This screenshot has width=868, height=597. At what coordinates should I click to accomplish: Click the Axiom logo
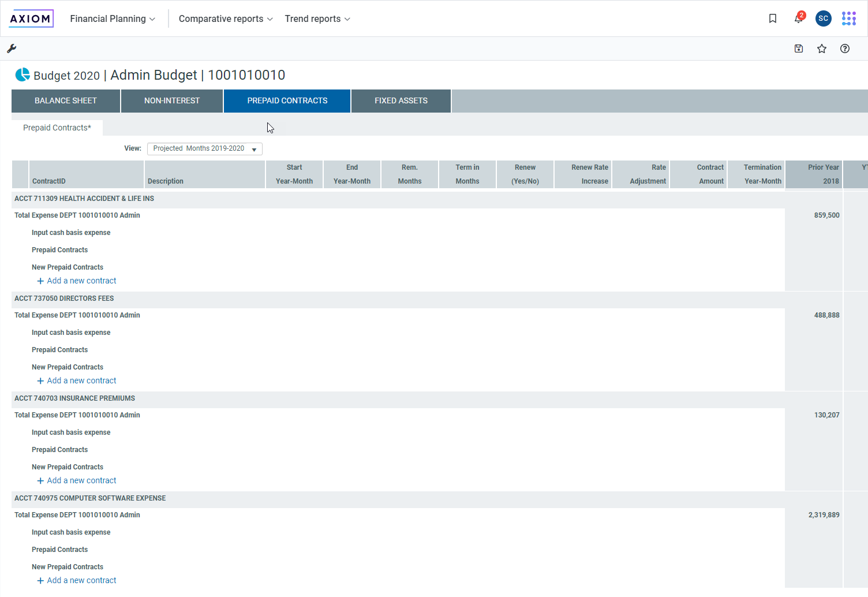pyautogui.click(x=31, y=18)
